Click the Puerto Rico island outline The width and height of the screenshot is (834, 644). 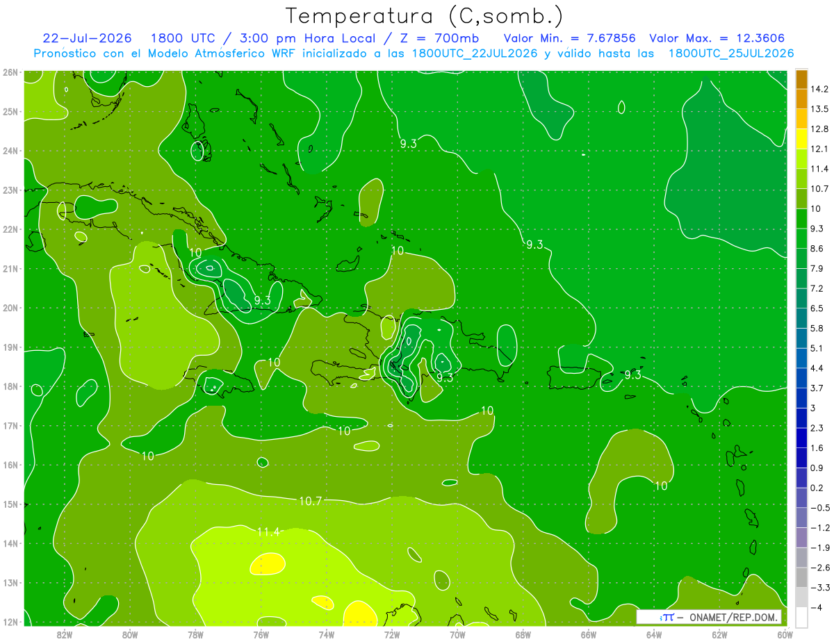click(x=575, y=378)
